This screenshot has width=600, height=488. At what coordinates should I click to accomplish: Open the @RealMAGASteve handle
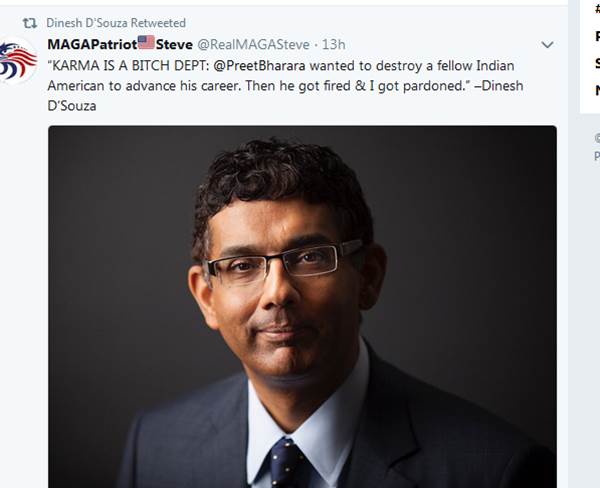253,45
